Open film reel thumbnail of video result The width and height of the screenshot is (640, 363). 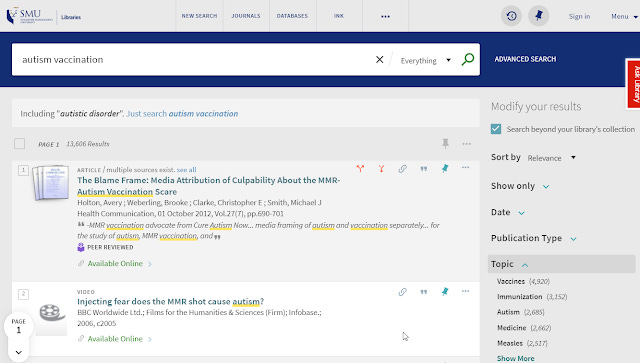[51, 313]
